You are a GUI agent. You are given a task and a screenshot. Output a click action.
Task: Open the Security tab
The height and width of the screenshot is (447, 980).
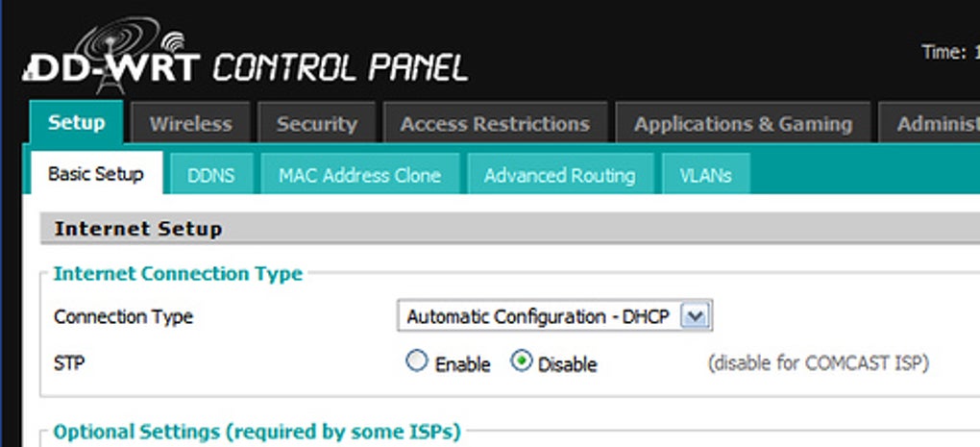coord(317,124)
